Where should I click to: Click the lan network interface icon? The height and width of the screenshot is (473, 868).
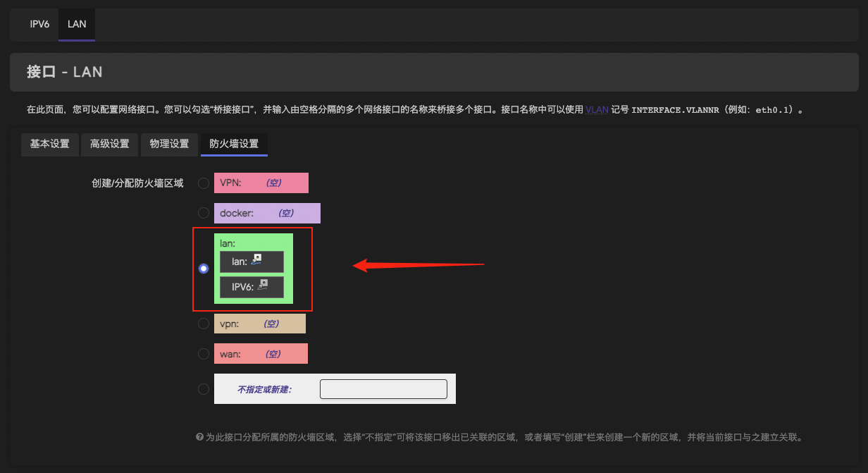coord(258,260)
